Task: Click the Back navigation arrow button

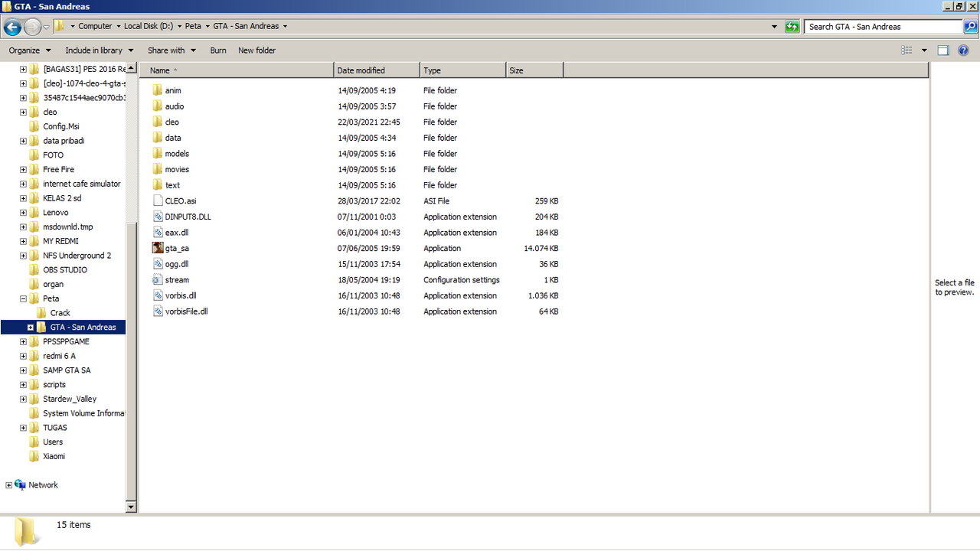Action: click(x=12, y=27)
